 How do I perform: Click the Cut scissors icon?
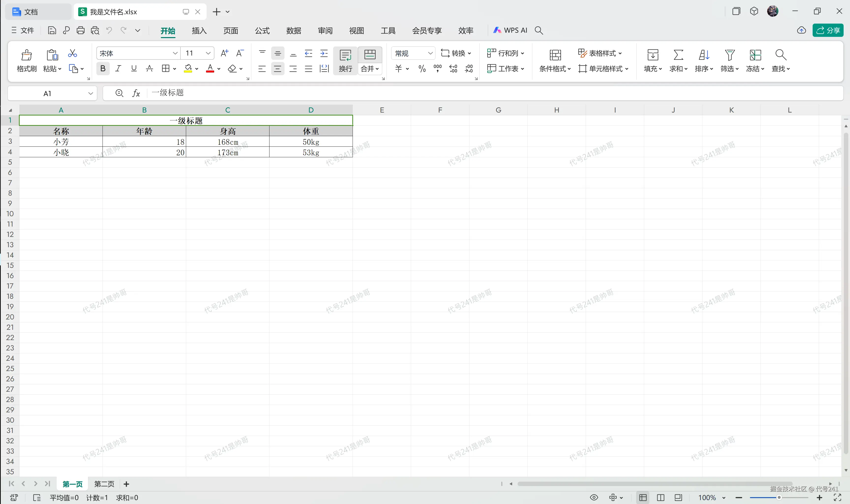coord(72,53)
